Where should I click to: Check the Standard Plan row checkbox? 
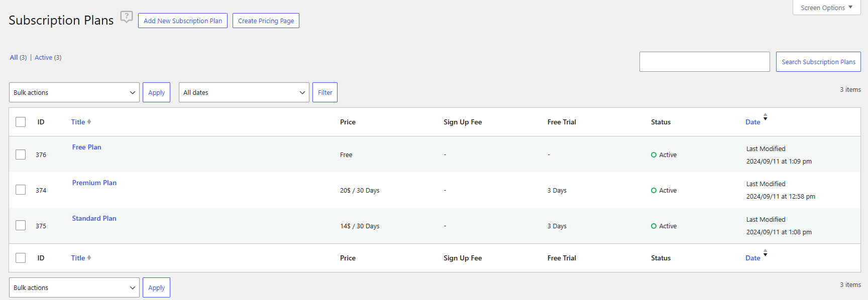point(21,226)
